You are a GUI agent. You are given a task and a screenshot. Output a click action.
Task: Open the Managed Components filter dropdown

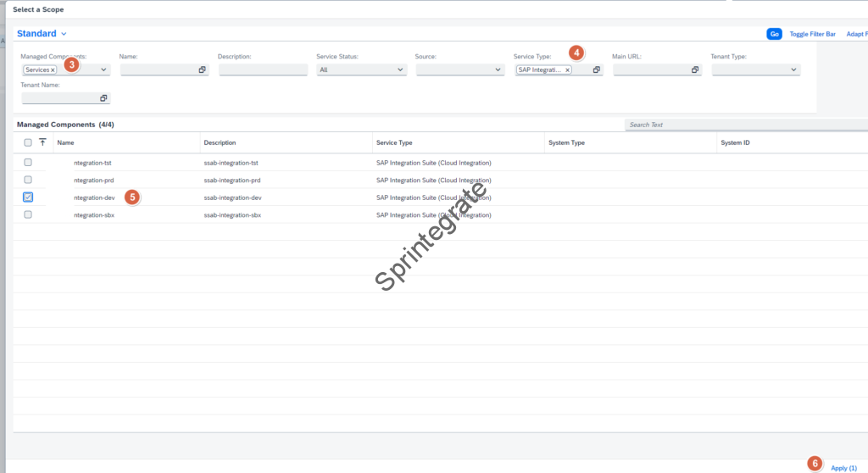coord(103,70)
